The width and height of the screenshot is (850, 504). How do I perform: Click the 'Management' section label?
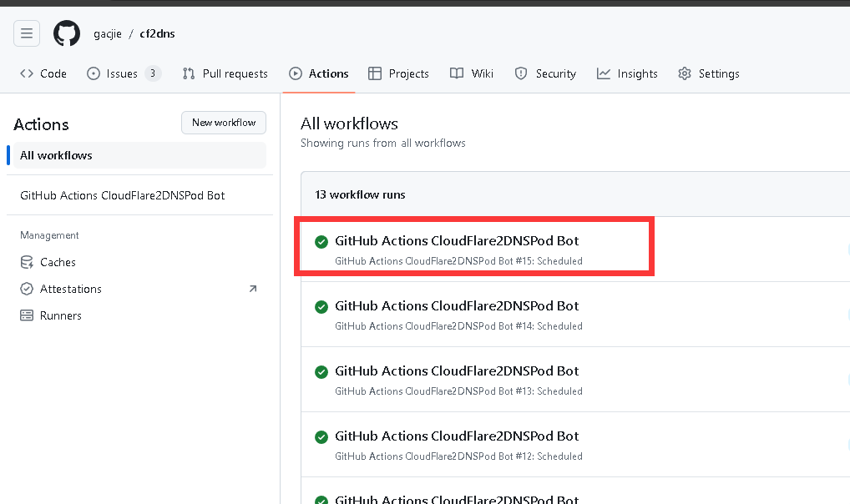[49, 235]
